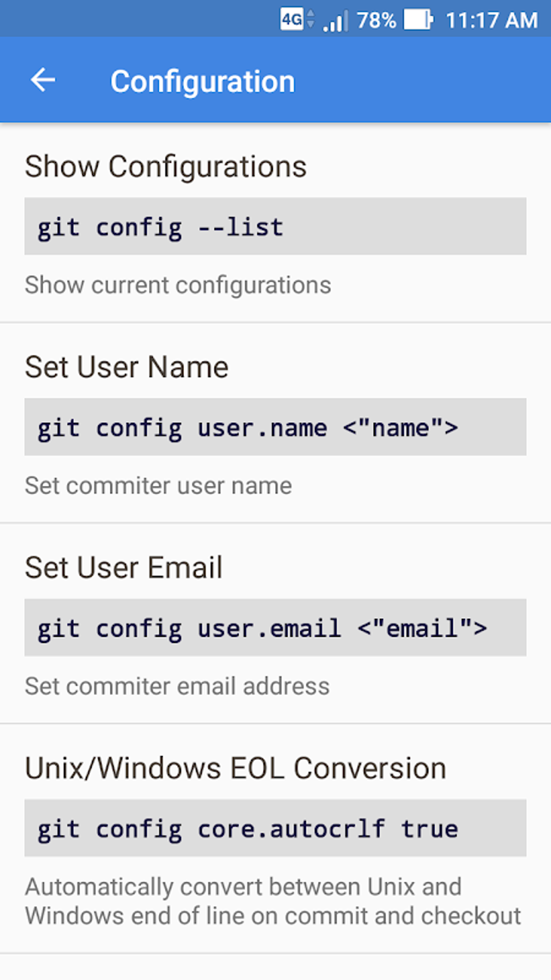Open the Set User Name entry
Screen dimensions: 551x980
pyautogui.click(x=126, y=368)
